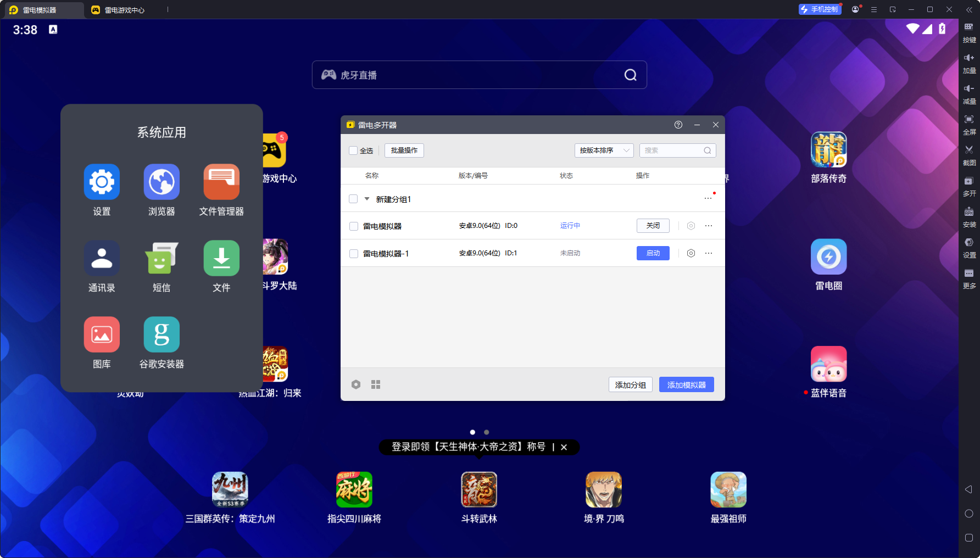This screenshot has height=558, width=980.
Task: Launch the File Manager (文件管理器) app
Action: (221, 182)
